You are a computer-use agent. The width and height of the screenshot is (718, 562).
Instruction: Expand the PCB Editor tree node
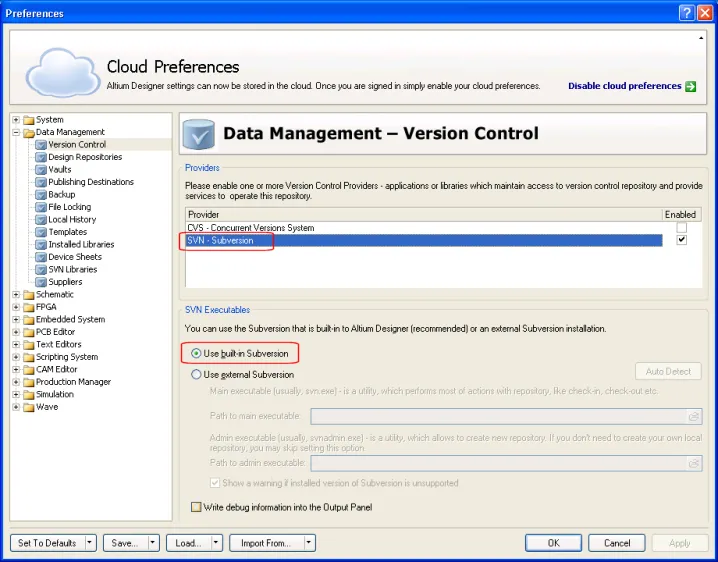(x=16, y=332)
